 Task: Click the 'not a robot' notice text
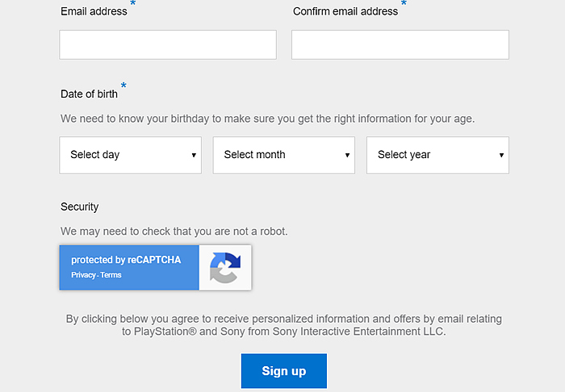point(174,231)
